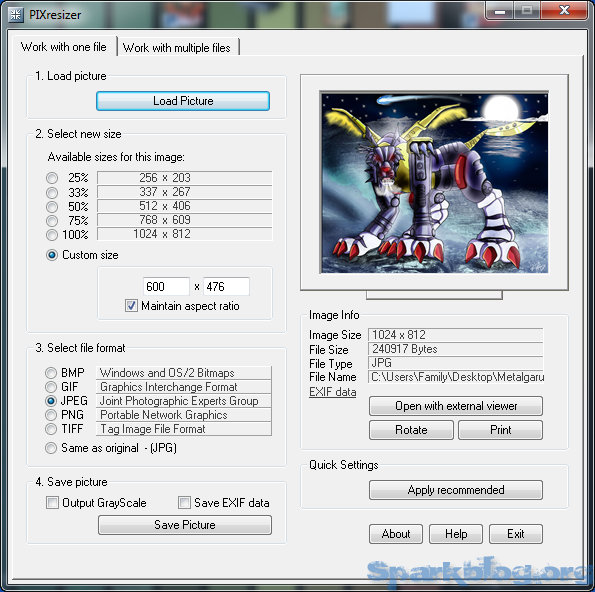
Task: Close the PIXresizer window
Action: tap(564, 11)
